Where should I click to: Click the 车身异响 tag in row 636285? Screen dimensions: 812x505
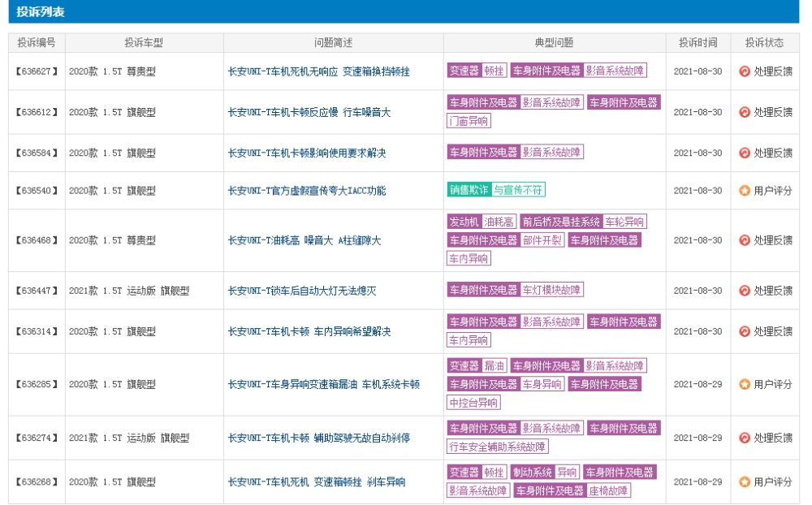click(542, 384)
